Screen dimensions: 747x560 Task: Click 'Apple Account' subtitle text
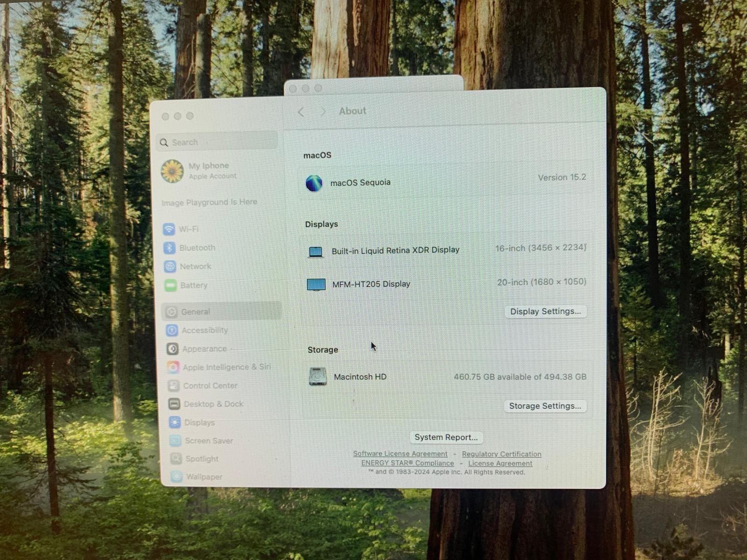[212, 176]
